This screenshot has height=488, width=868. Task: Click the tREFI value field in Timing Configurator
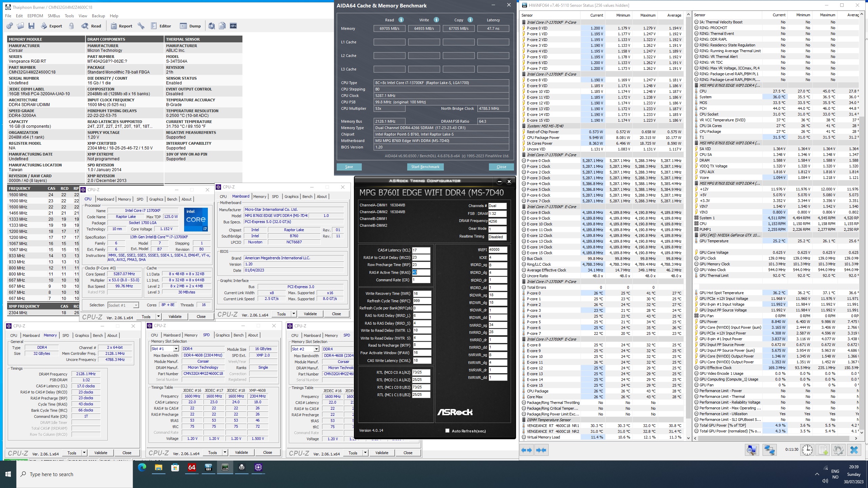coord(498,249)
